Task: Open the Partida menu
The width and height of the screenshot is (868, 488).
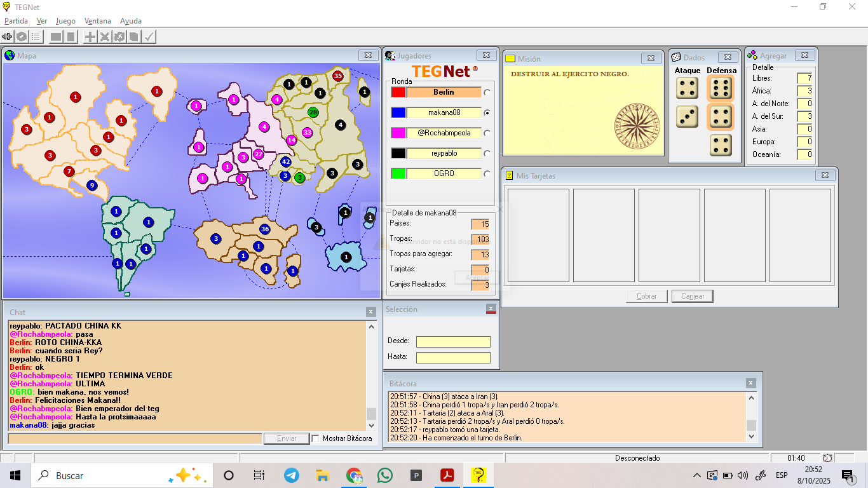Action: point(16,21)
